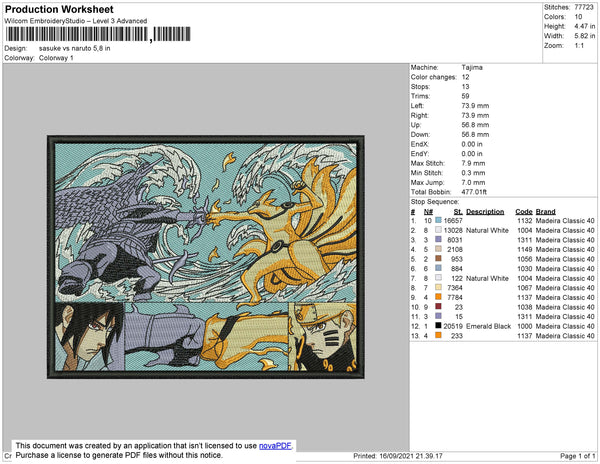Screen dimensions: 600x464
Task: Click the dark red swatch for code 1038
Action: point(438,307)
